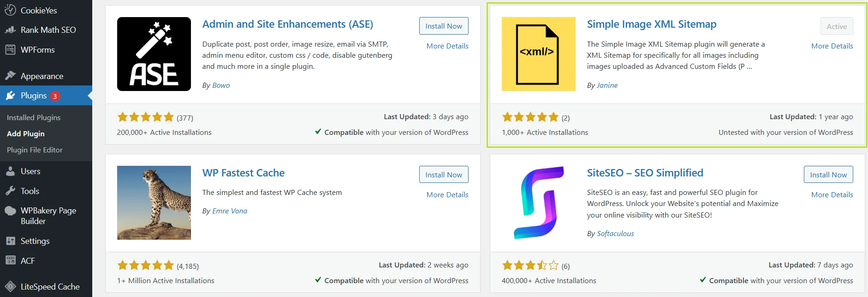Open the Plugin File Editor

click(35, 150)
